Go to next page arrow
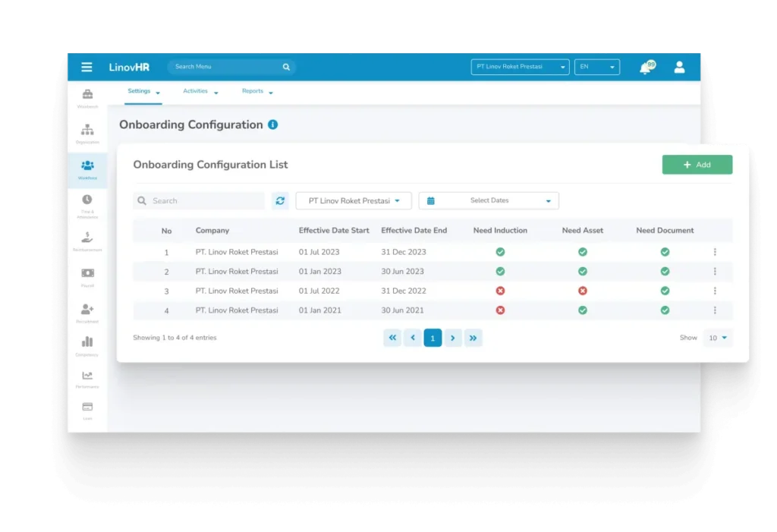Image resolution: width=777 pixels, height=532 pixels. coord(453,338)
